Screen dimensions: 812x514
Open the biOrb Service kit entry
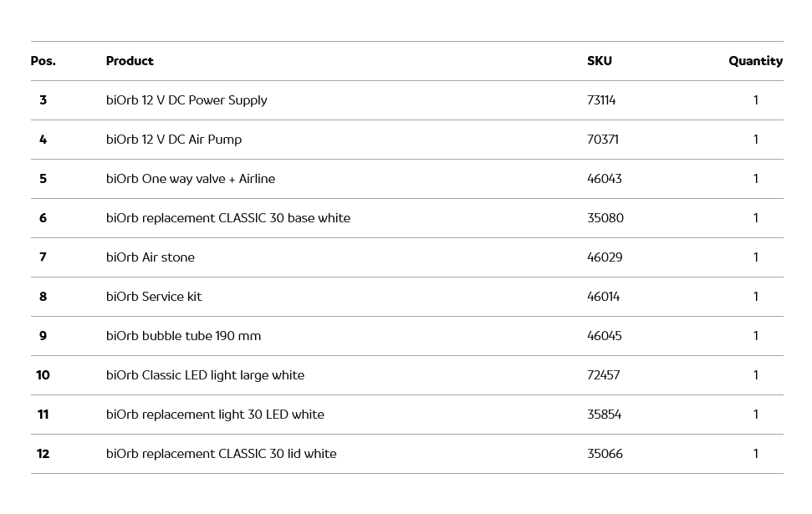154,297
